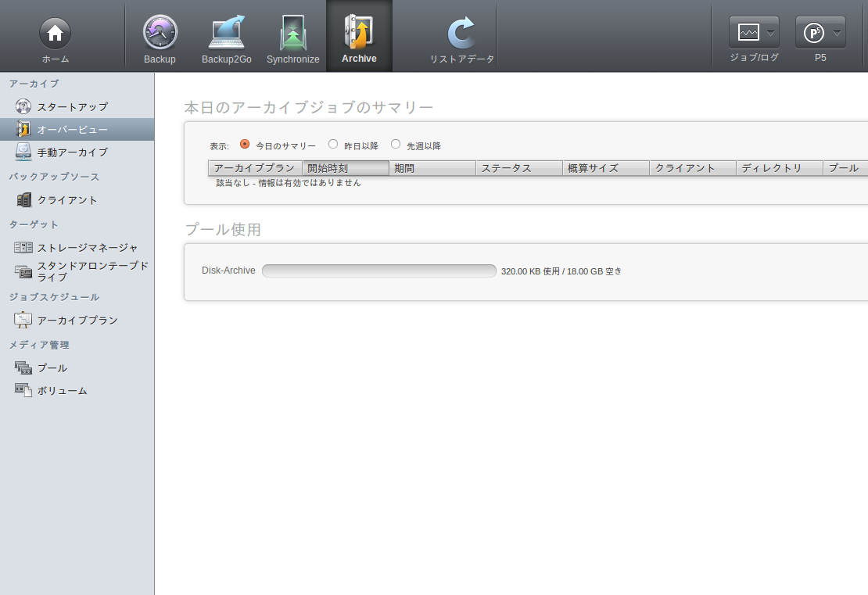Click the リストアデータ restore arrow icon
The image size is (868, 595).
(461, 34)
